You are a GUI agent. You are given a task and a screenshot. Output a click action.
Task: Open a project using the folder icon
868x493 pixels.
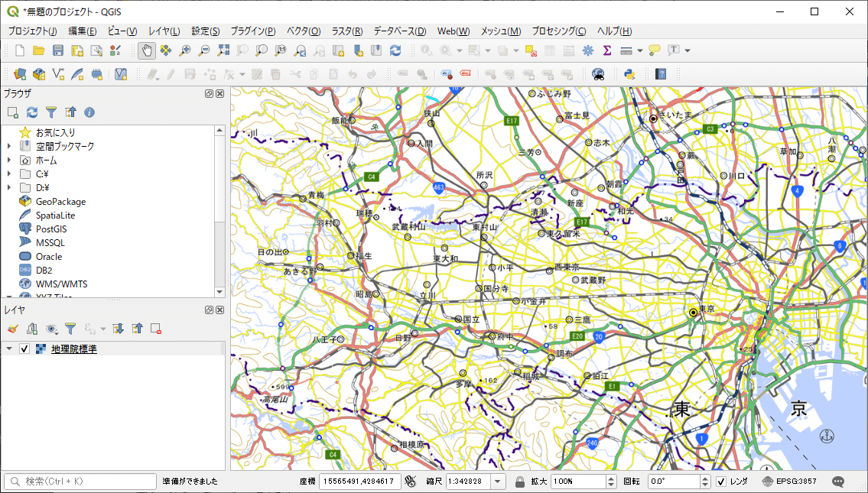pos(39,51)
